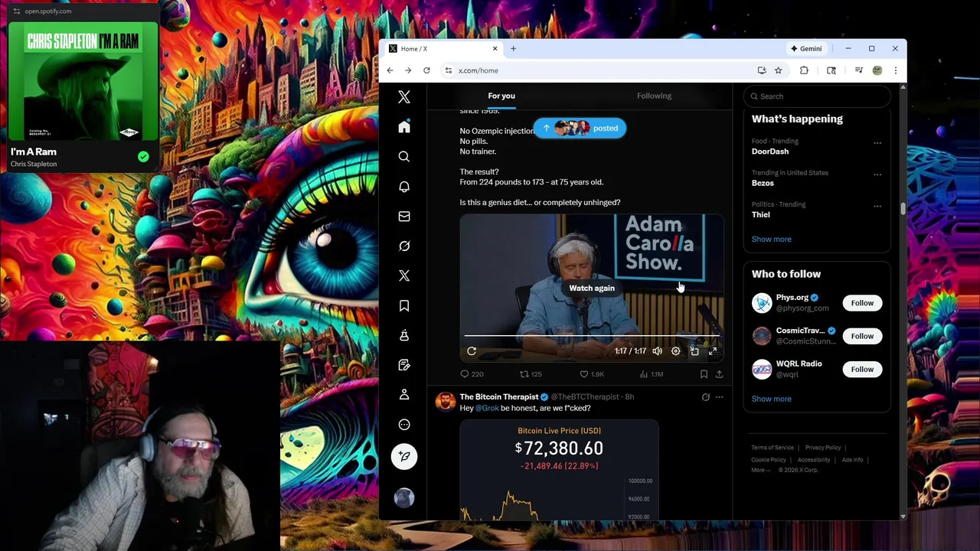Follow WQRL Radio

coord(862,369)
